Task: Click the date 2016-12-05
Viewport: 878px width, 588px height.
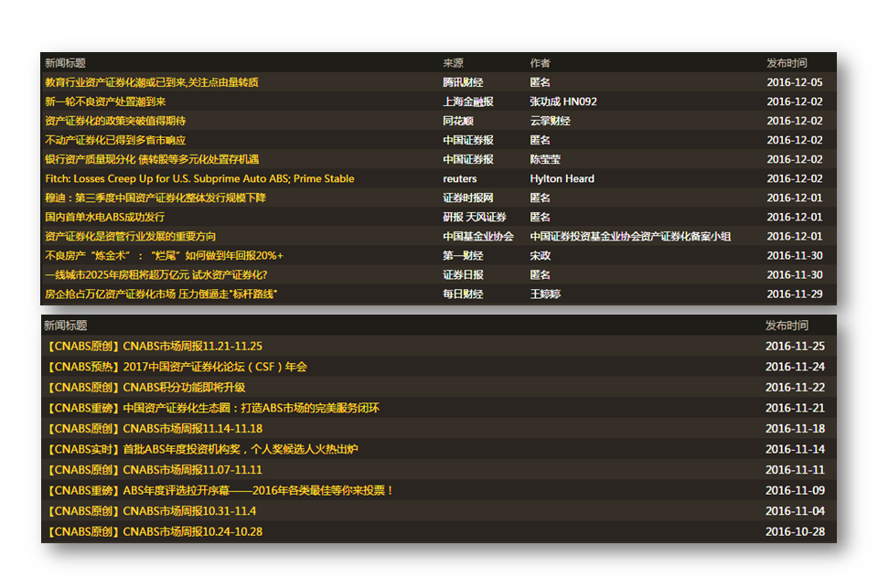Action: pos(795,82)
